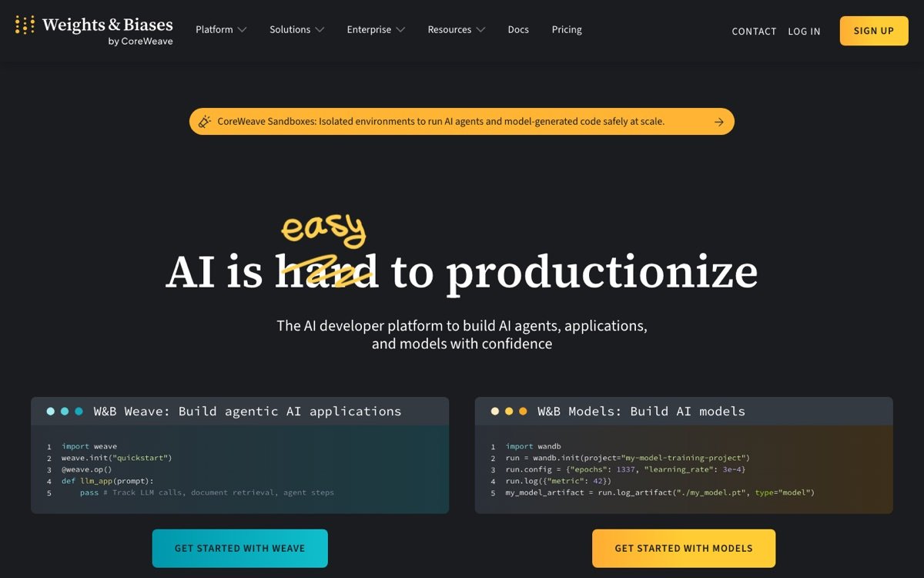The image size is (924, 578).
Task: Click the arrow icon on announcement banner
Action: pyautogui.click(x=718, y=122)
